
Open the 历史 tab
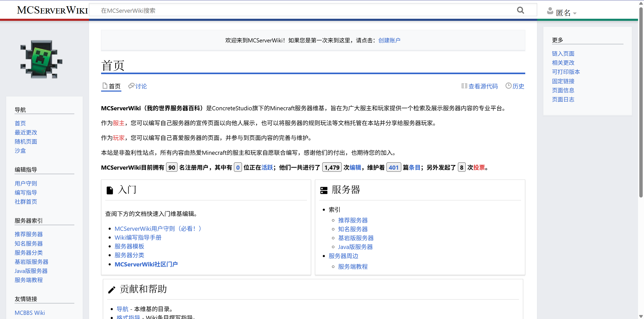(518, 86)
